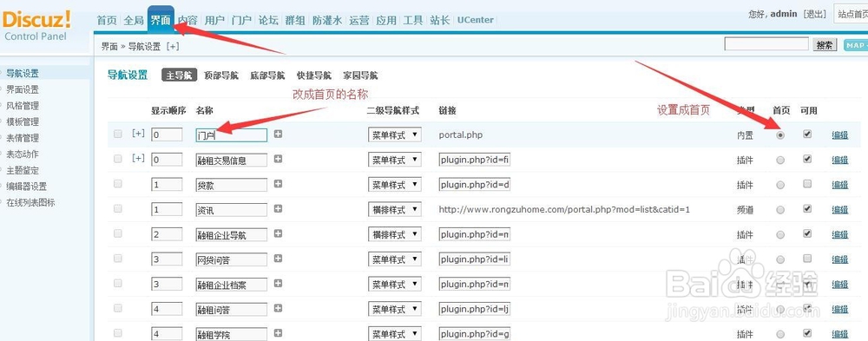Expand [+] sub-items of 融租交易信息 row

pyautogui.click(x=138, y=158)
